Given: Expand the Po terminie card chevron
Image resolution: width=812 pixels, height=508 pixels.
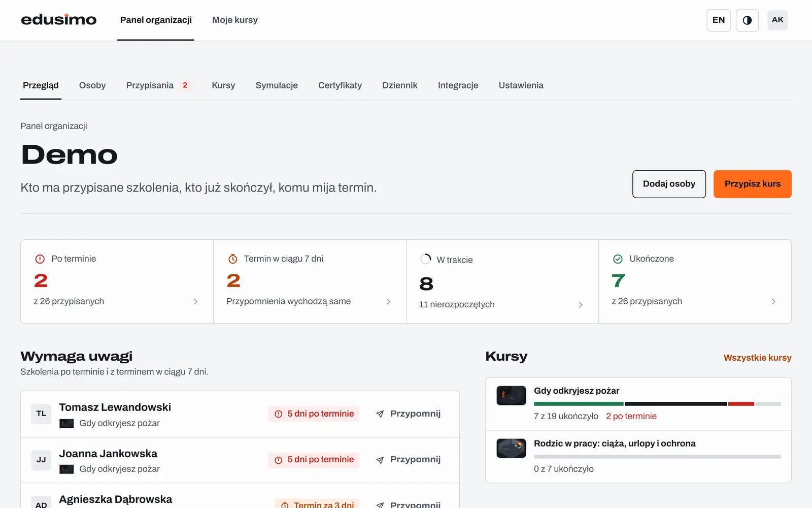Looking at the screenshot, I should point(195,302).
